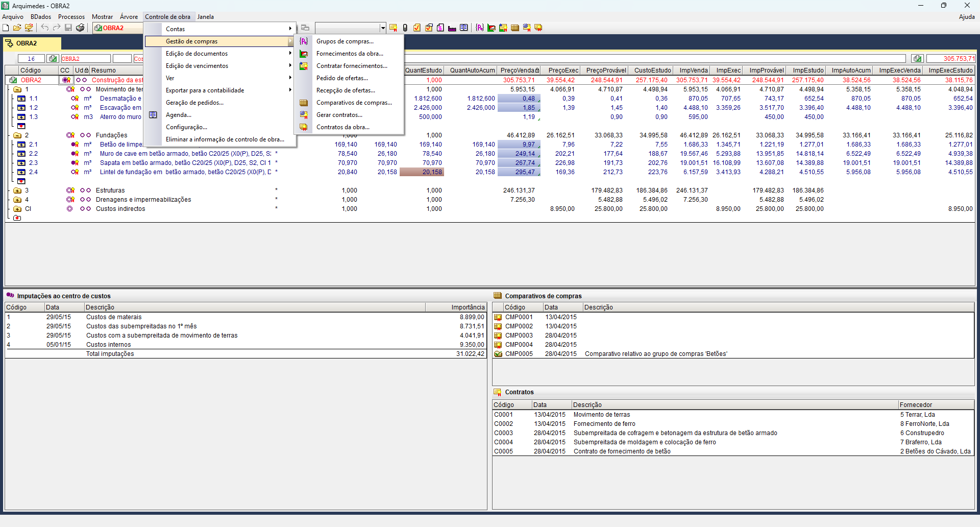Image resolution: width=980 pixels, height=527 pixels.
Task: Select Contratos da obra menu entry
Action: (x=342, y=127)
